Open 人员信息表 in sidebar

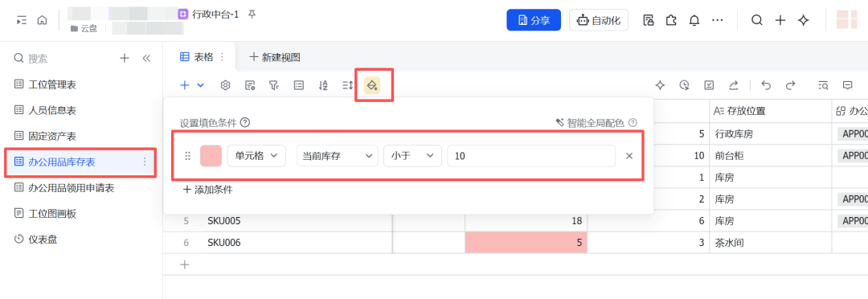tap(81, 110)
